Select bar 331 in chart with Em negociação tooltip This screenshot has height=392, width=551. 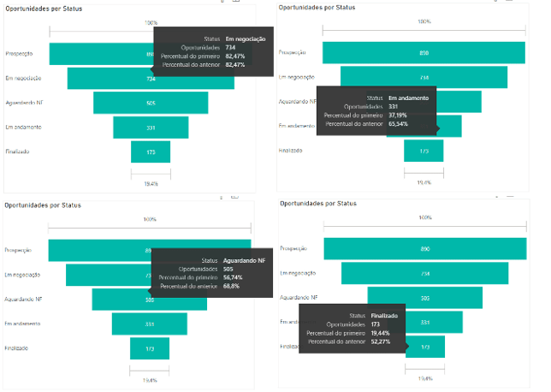tap(151, 128)
